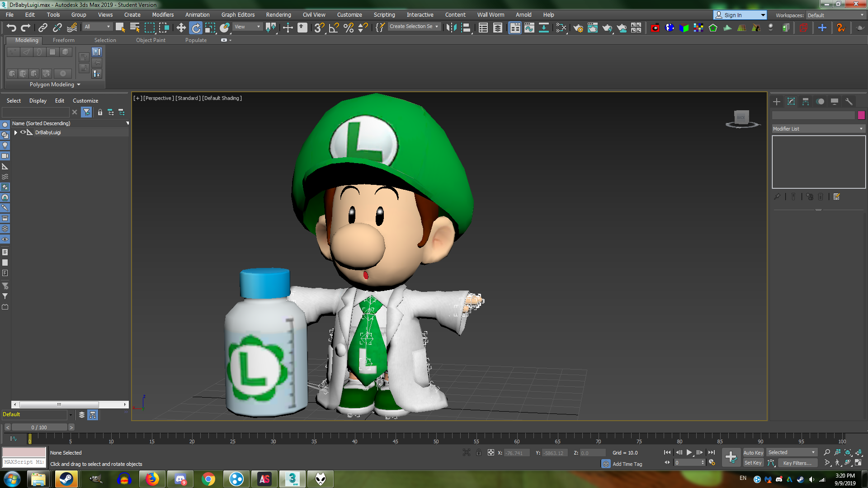The width and height of the screenshot is (868, 488).
Task: Open Steam from the Windows taskbar
Action: click(66, 479)
